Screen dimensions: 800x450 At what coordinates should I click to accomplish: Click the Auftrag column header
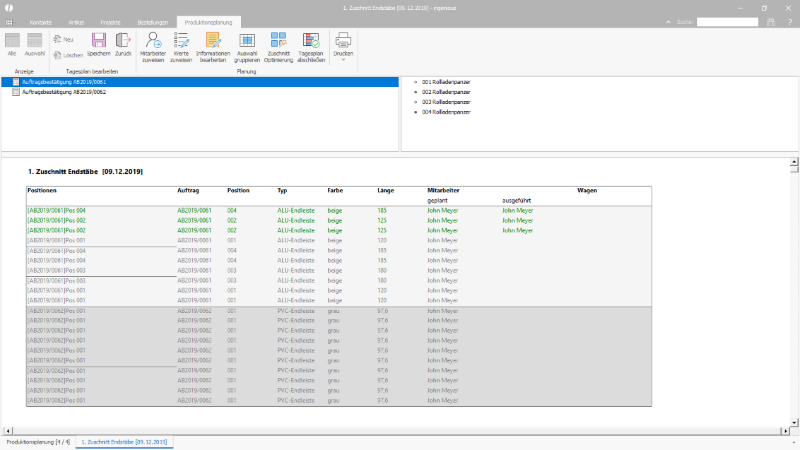pos(188,190)
